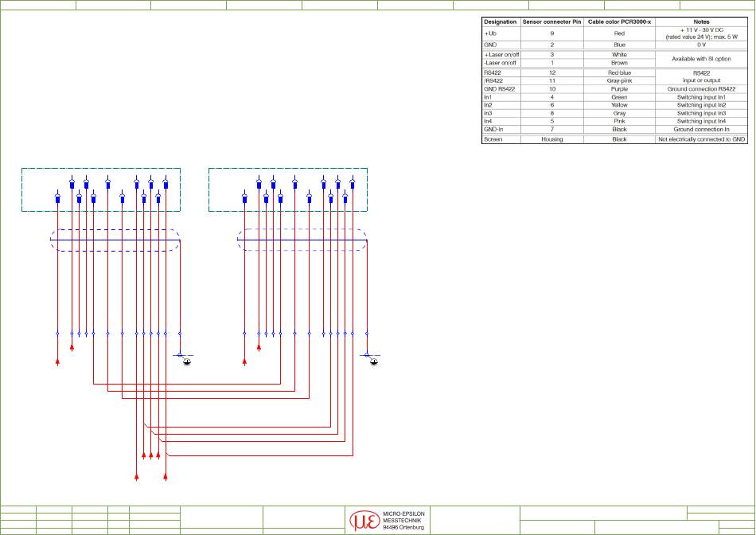Click the 'Red' cable color cell
The height and width of the screenshot is (535, 756).
[619, 33]
